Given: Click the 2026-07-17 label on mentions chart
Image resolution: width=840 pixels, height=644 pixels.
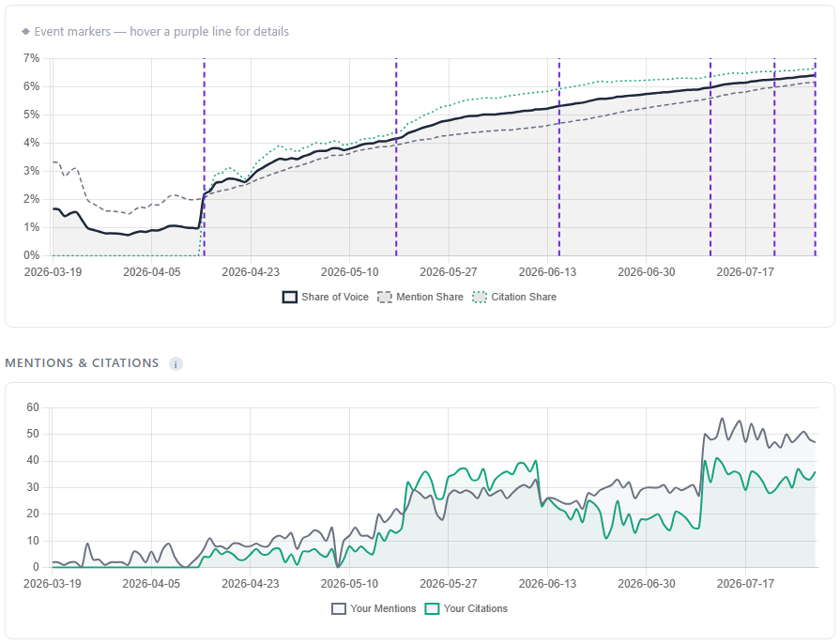Looking at the screenshot, I should 745,584.
